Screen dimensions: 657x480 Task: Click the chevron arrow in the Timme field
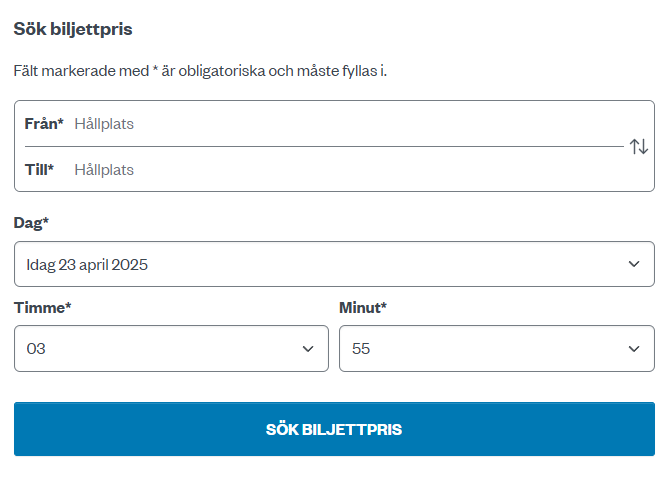[x=308, y=349]
